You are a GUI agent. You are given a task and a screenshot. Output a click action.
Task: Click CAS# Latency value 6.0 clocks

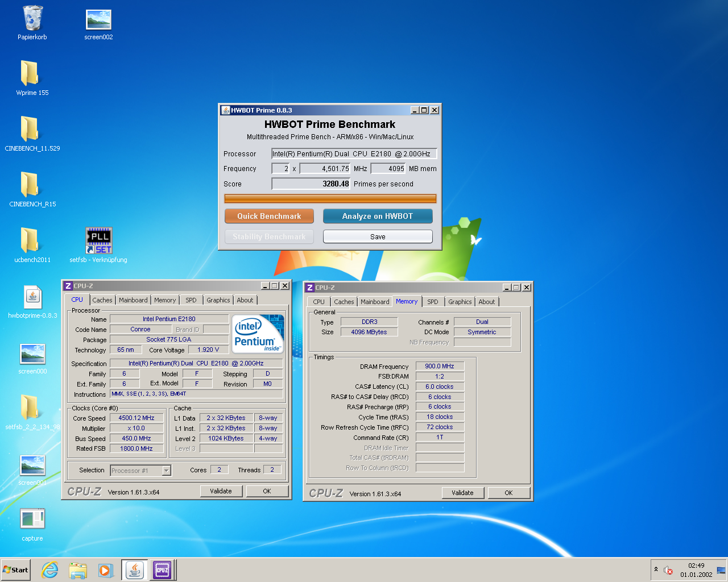click(440, 386)
